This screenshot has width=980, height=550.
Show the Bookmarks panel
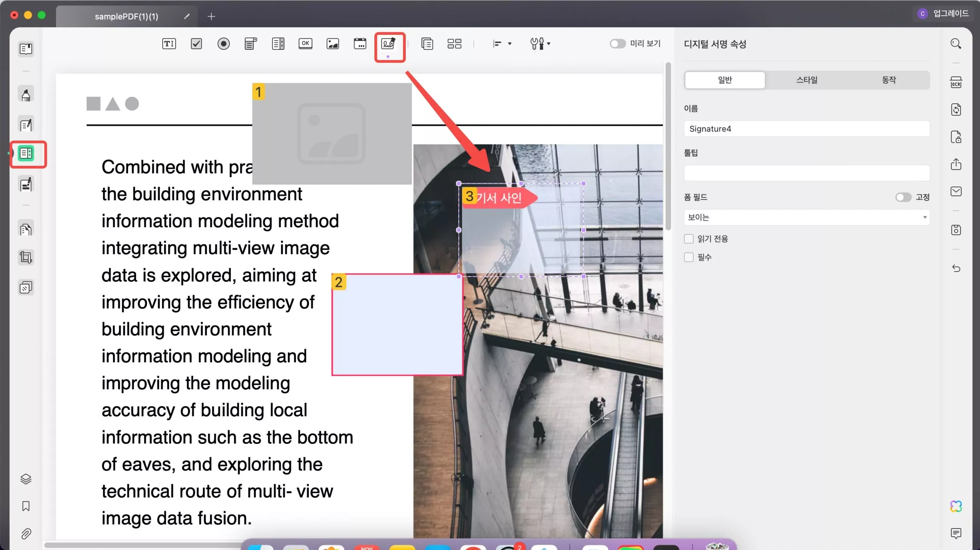click(26, 506)
